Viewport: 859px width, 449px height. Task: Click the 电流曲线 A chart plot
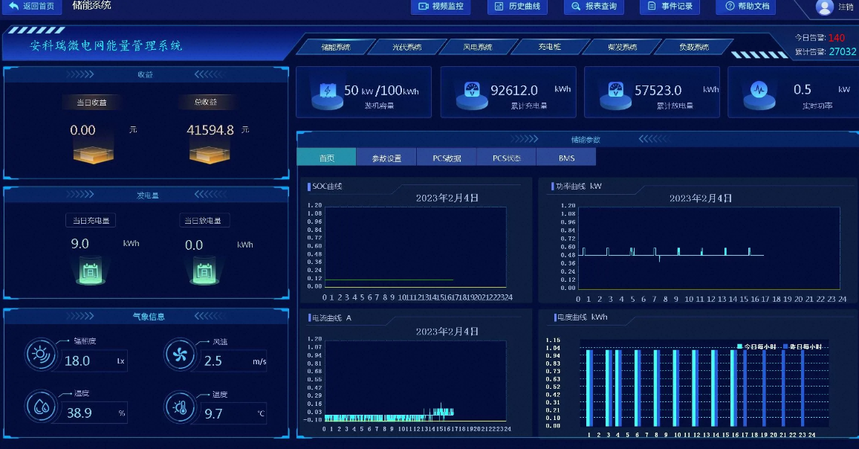(416, 382)
